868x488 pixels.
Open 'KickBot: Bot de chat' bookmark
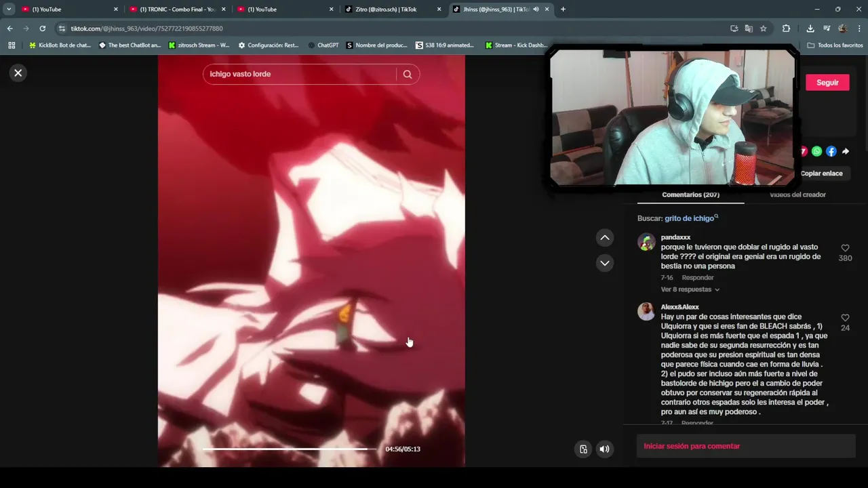coord(60,45)
